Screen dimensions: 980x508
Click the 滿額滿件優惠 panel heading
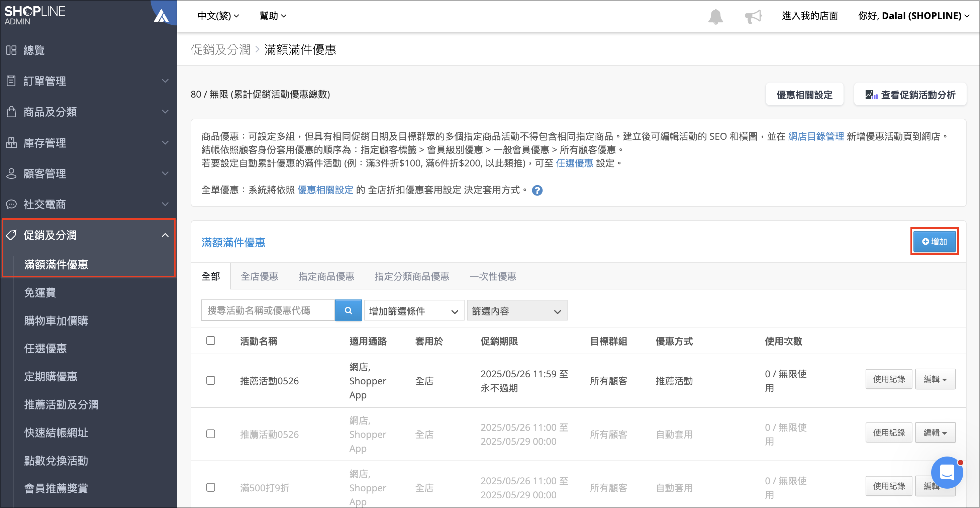233,243
